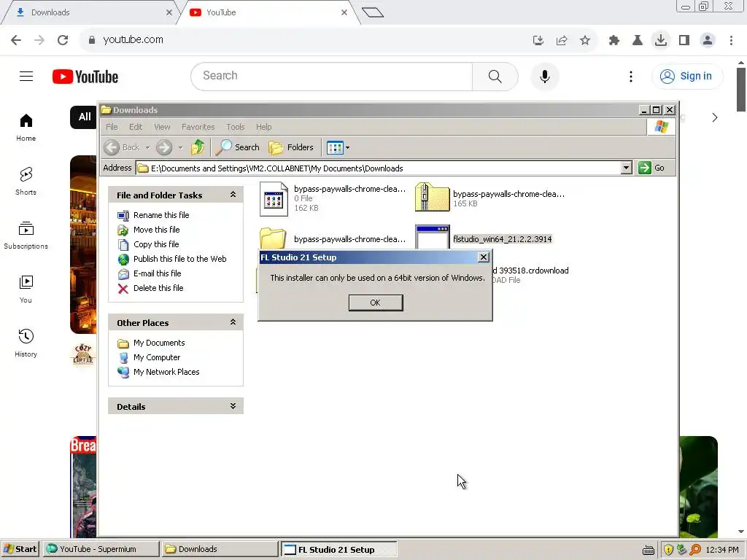Image resolution: width=747 pixels, height=560 pixels.
Task: Focus the YouTube search field
Action: (x=332, y=76)
